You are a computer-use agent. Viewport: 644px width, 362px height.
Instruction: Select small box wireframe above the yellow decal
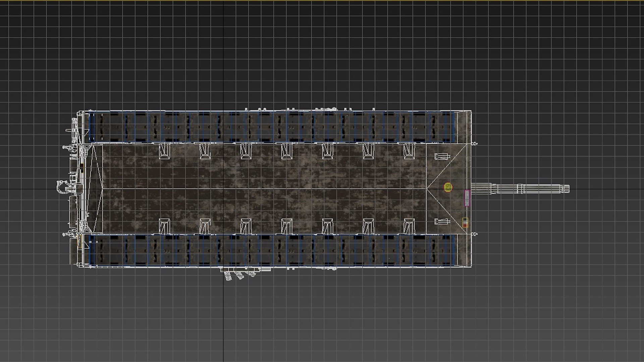click(441, 156)
